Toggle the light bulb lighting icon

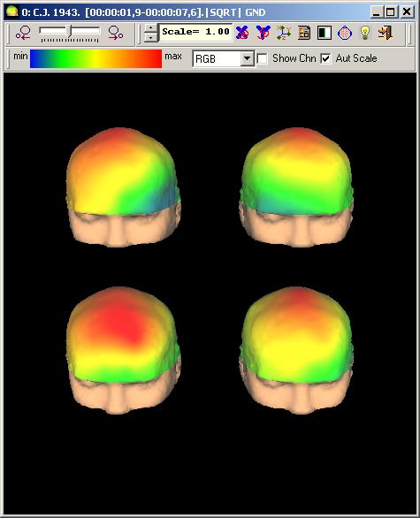coord(365,33)
